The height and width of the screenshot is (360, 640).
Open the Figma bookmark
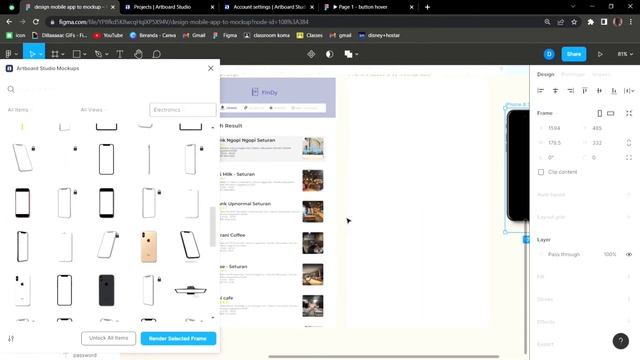pyautogui.click(x=225, y=36)
